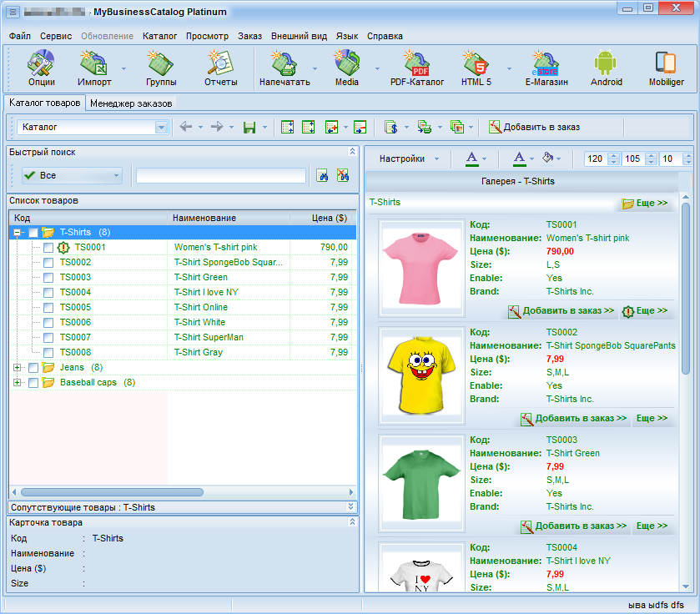Open the Mobiliger tool
Viewport: 700px width, 614px height.
tap(666, 68)
